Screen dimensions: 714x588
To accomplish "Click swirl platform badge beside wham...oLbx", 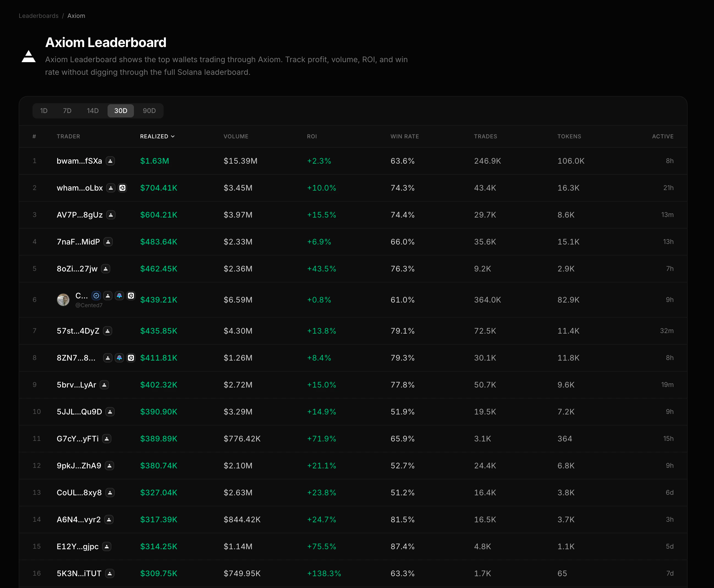I will (122, 188).
